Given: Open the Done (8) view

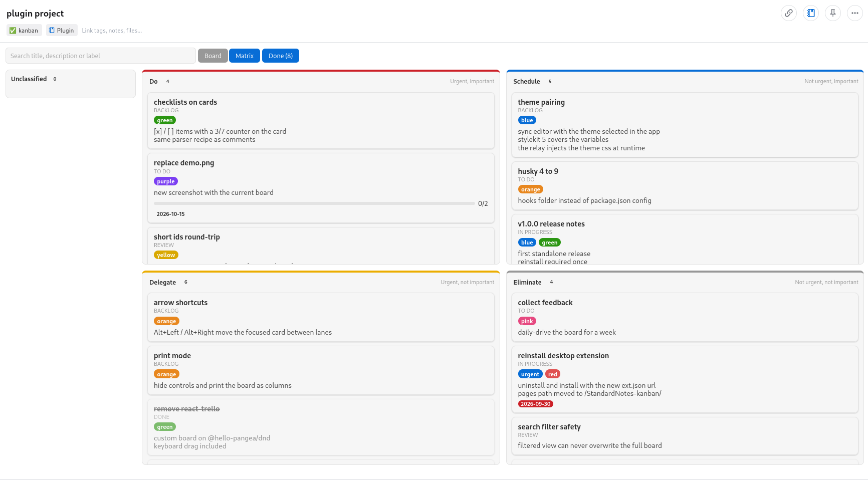Looking at the screenshot, I should pos(281,56).
